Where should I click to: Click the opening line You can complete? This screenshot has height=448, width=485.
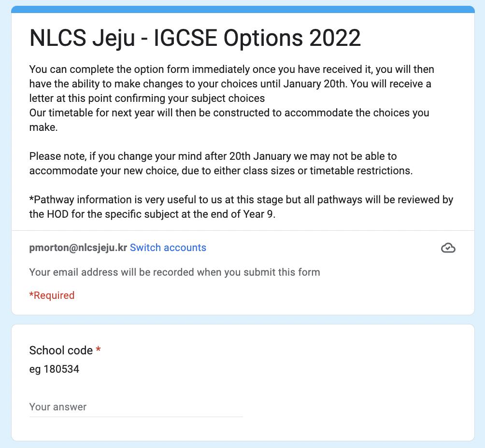(x=231, y=70)
